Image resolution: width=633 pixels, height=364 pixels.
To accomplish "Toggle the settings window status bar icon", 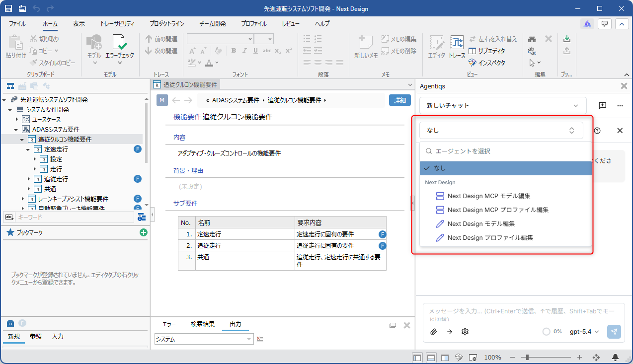I will pyautogui.click(x=473, y=358).
